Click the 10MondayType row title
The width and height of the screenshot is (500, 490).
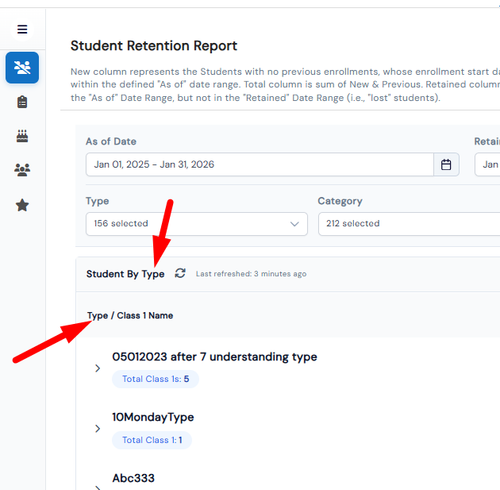click(x=153, y=417)
